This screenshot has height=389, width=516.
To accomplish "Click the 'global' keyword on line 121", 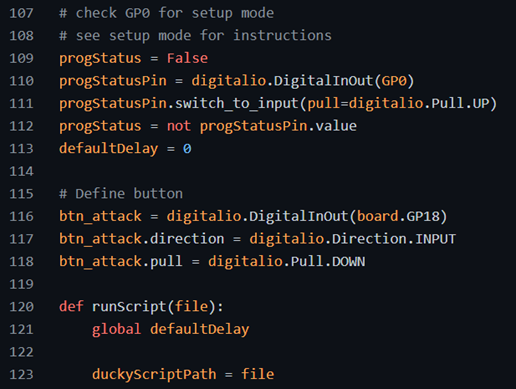I will coord(117,330).
